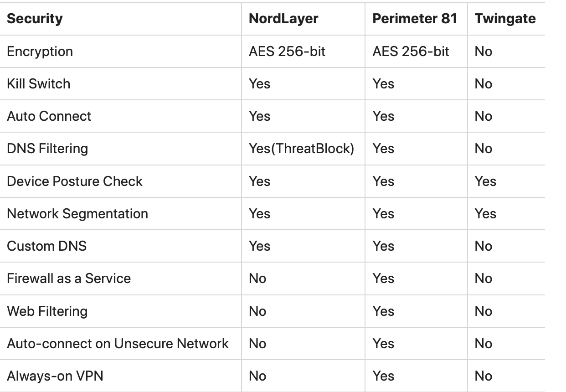This screenshot has width=566, height=392.
Task: Click the Custom DNS row label
Action: [x=46, y=246]
